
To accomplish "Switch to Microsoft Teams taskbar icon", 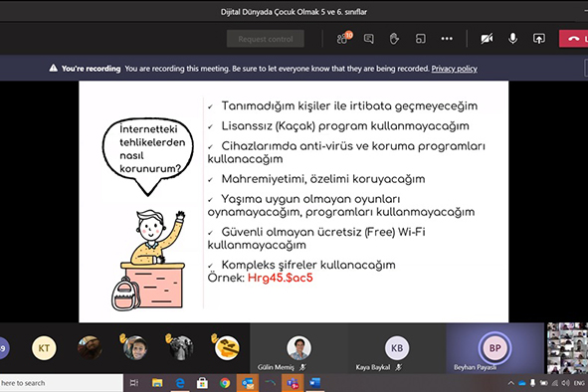I will 293,383.
